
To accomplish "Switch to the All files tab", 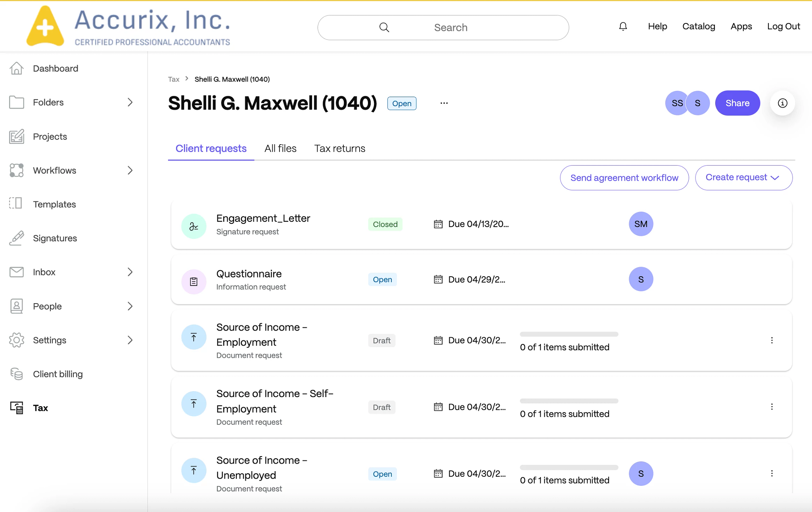I will 280,148.
